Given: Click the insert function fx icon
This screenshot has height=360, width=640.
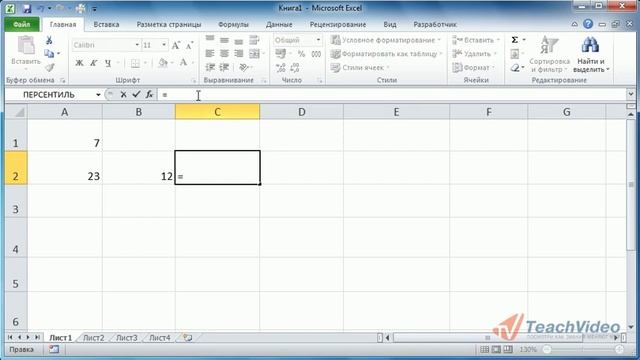Looking at the screenshot, I should [x=149, y=95].
